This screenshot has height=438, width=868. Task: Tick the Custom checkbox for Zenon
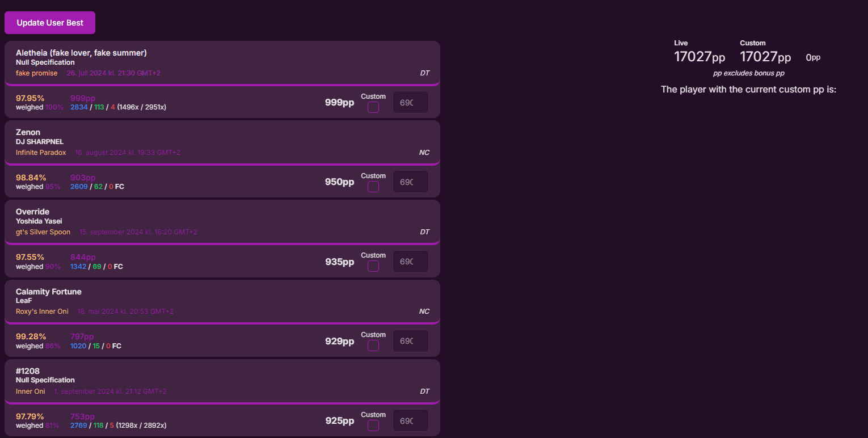pos(373,187)
